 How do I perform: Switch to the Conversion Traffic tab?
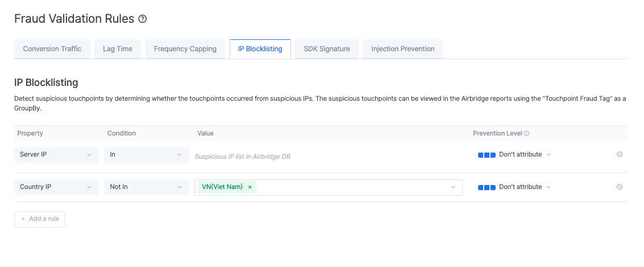(52, 49)
